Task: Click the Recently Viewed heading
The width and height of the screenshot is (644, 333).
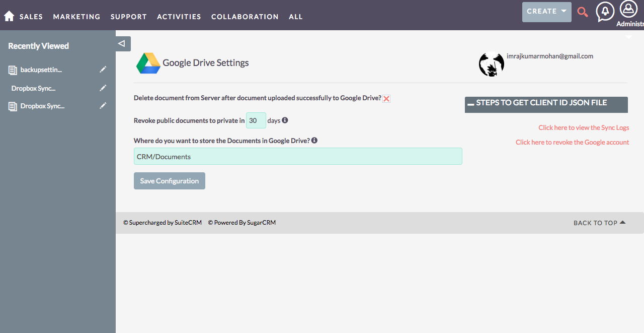Action: point(39,46)
